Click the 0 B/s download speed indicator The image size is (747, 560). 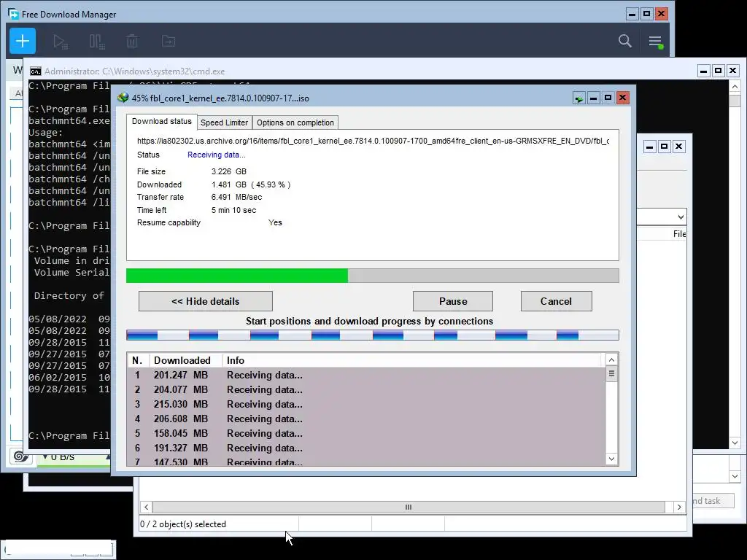click(62, 457)
